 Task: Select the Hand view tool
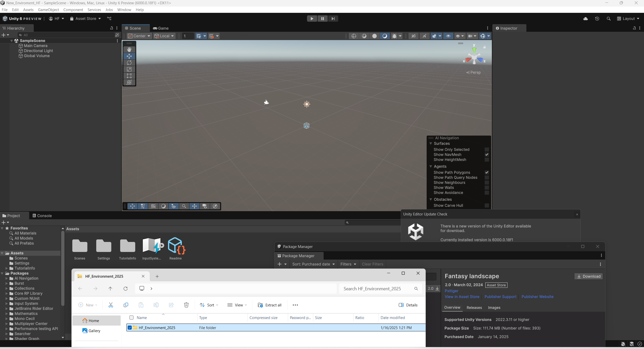point(129,49)
